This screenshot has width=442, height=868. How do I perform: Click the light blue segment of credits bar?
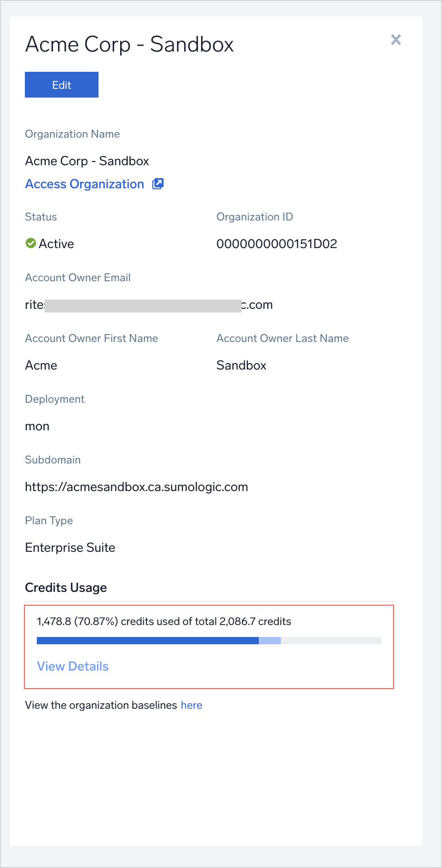(x=270, y=641)
